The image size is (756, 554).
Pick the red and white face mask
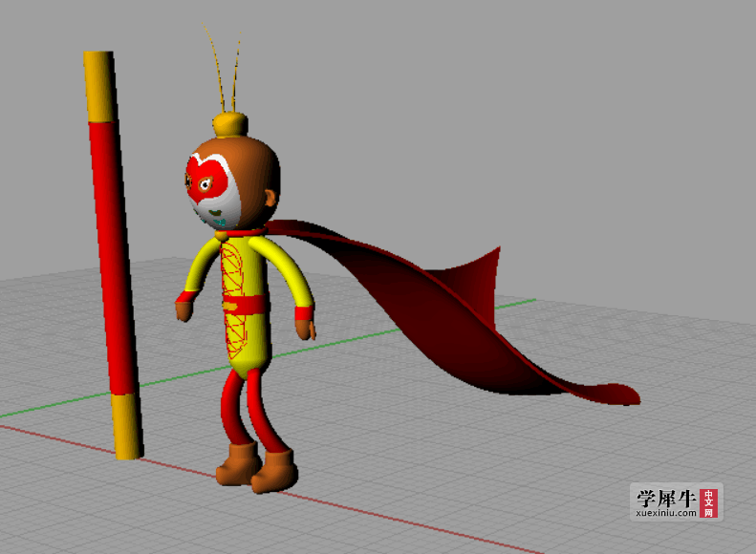[x=212, y=190]
